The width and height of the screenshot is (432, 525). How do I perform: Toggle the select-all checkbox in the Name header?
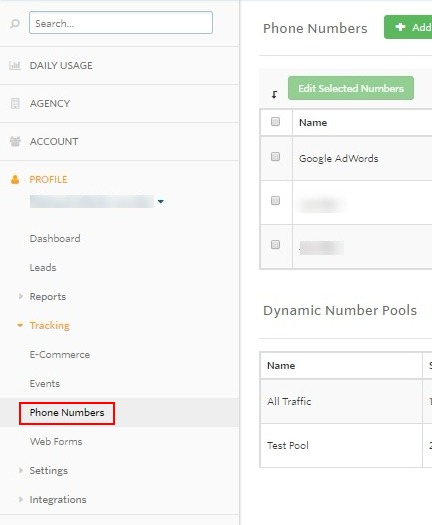(275, 122)
